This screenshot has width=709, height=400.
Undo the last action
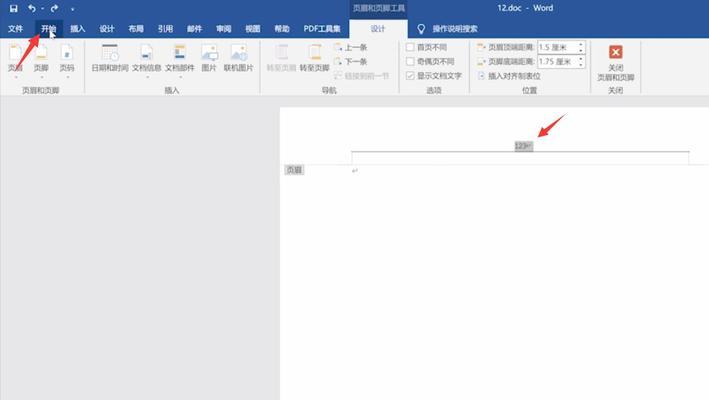click(32, 9)
